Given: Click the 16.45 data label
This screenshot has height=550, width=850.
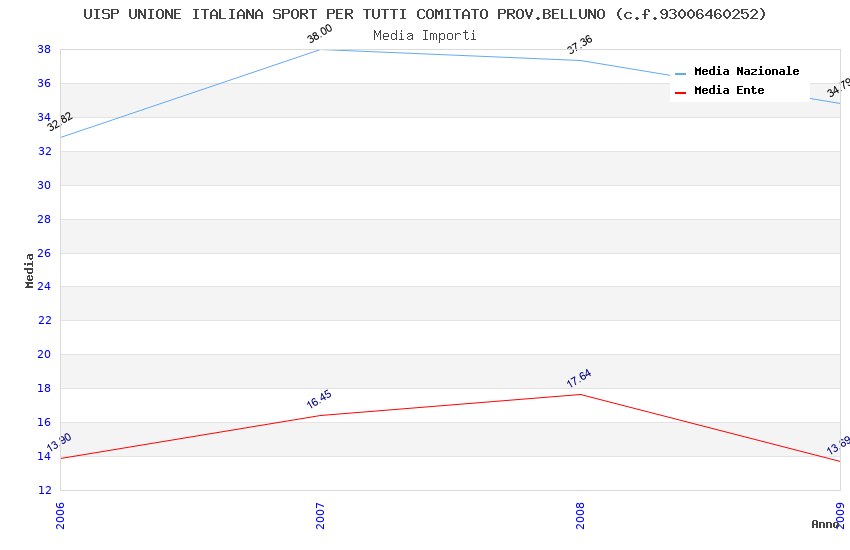Looking at the screenshot, I should click(319, 399).
